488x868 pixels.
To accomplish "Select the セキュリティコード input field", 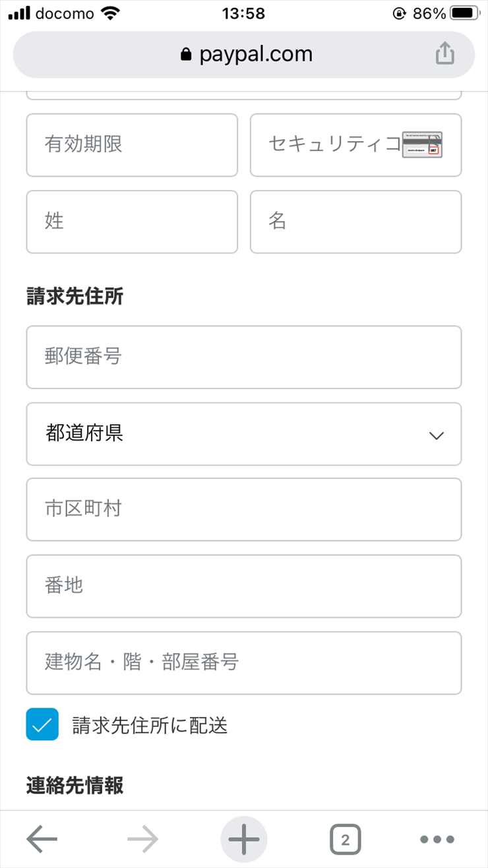I will pyautogui.click(x=326, y=145).
